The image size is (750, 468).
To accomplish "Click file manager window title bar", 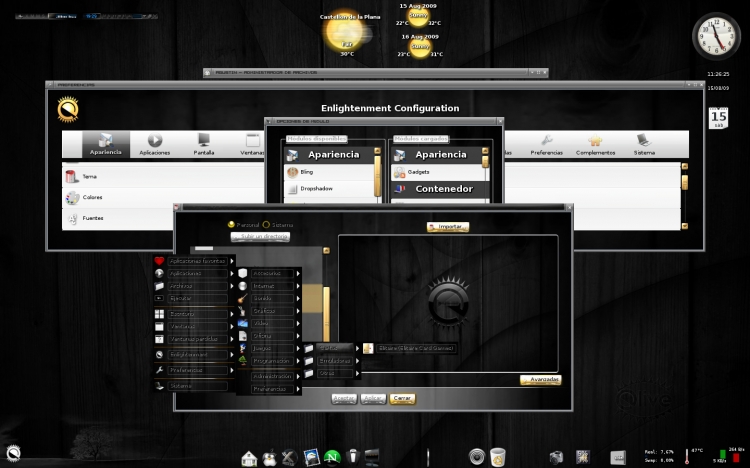I will (375, 72).
